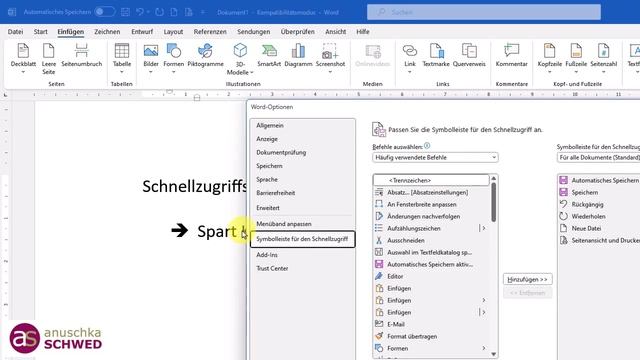Click the Hinzufügen >> button
Image resolution: width=640 pixels, height=360 pixels.
click(527, 280)
